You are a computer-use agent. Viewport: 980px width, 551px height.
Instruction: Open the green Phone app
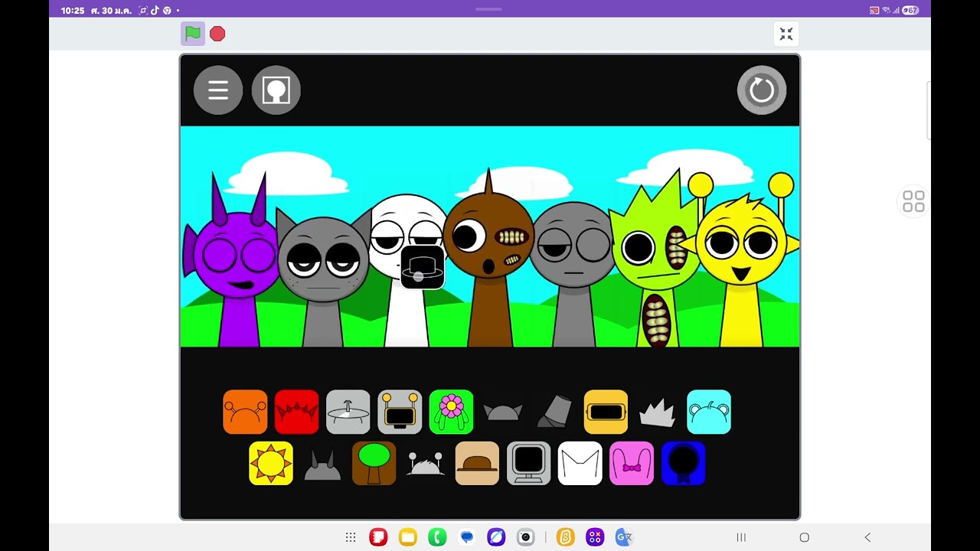(x=437, y=537)
